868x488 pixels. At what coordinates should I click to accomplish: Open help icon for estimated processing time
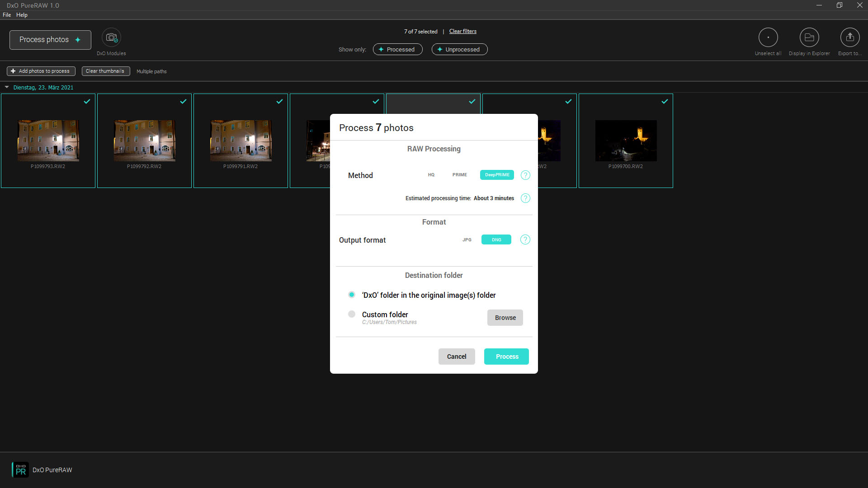525,198
